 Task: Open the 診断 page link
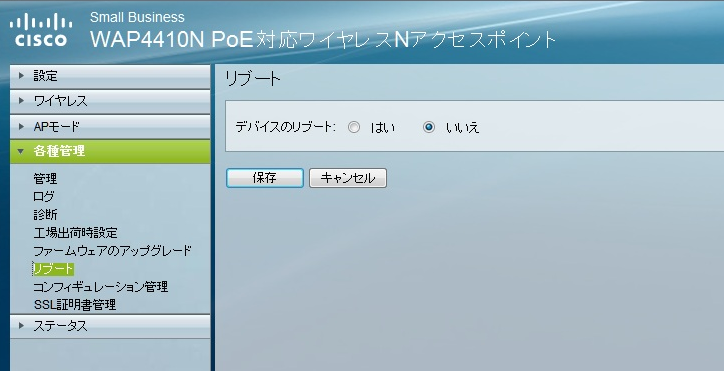coord(45,214)
